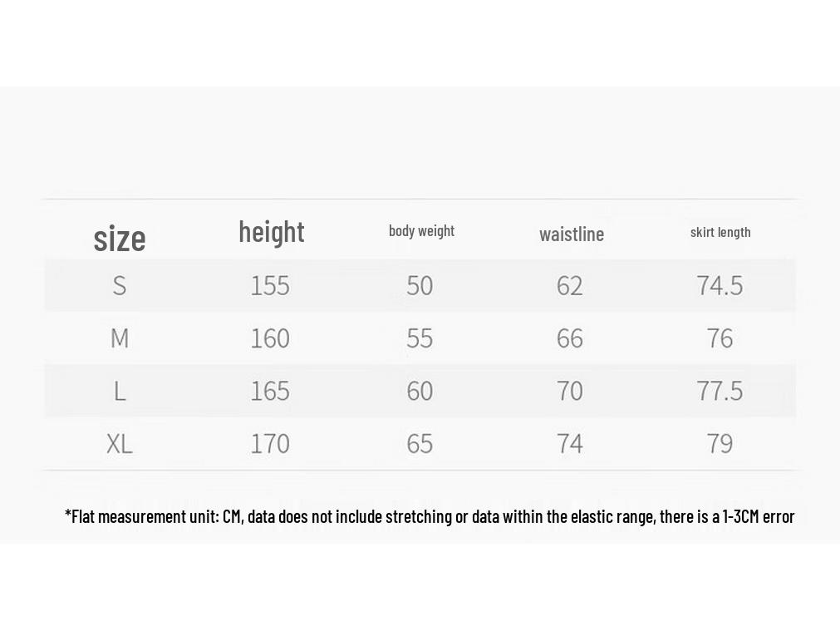Screen dimensions: 840x631
Task: Click the flat measurement unit footnote
Action: pyautogui.click(x=430, y=516)
